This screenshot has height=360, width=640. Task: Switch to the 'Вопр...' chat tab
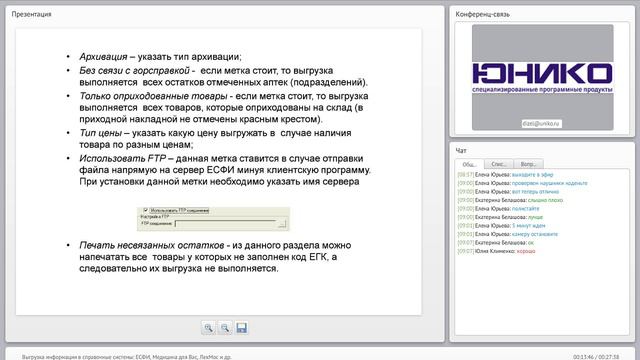click(528, 164)
